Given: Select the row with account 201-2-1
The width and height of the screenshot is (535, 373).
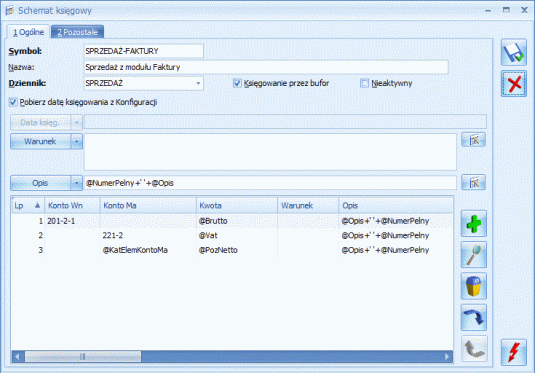Looking at the screenshot, I should (x=232, y=221).
